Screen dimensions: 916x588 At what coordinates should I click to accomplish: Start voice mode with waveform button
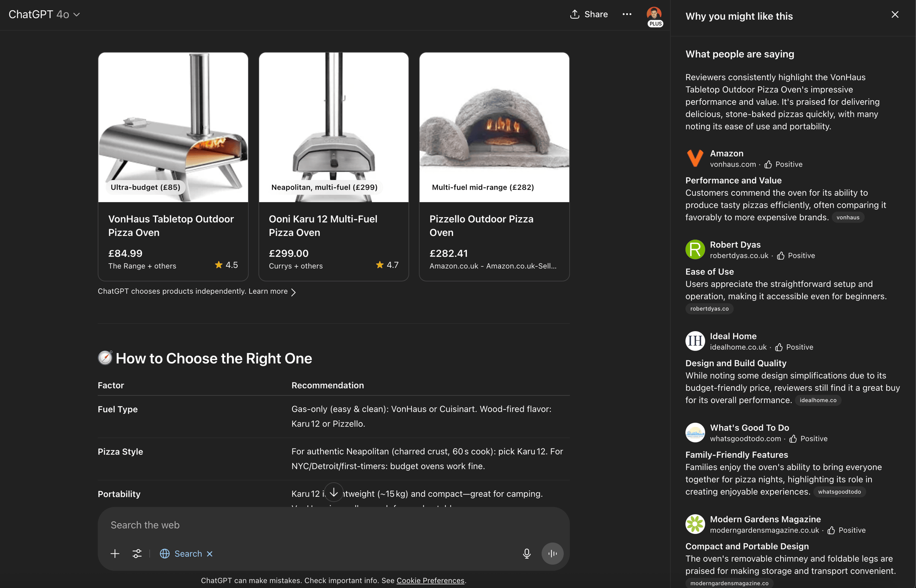(x=552, y=554)
